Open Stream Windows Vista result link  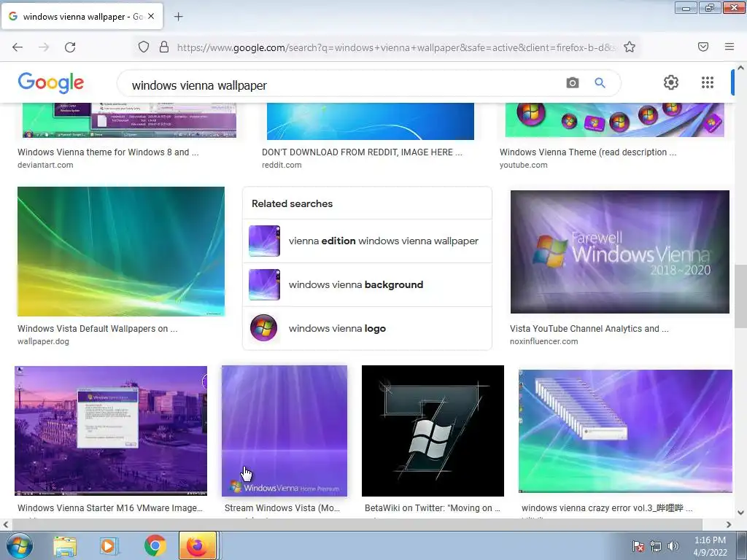[x=282, y=508]
